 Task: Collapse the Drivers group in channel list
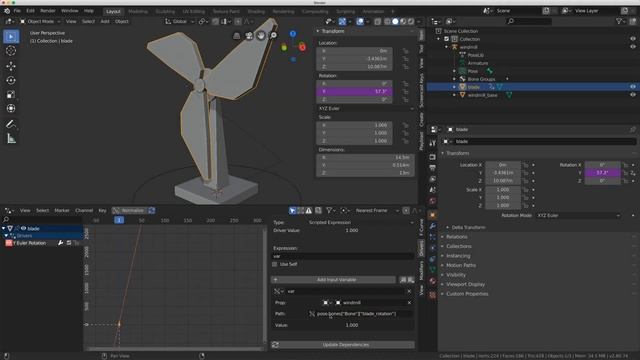click(x=6, y=236)
